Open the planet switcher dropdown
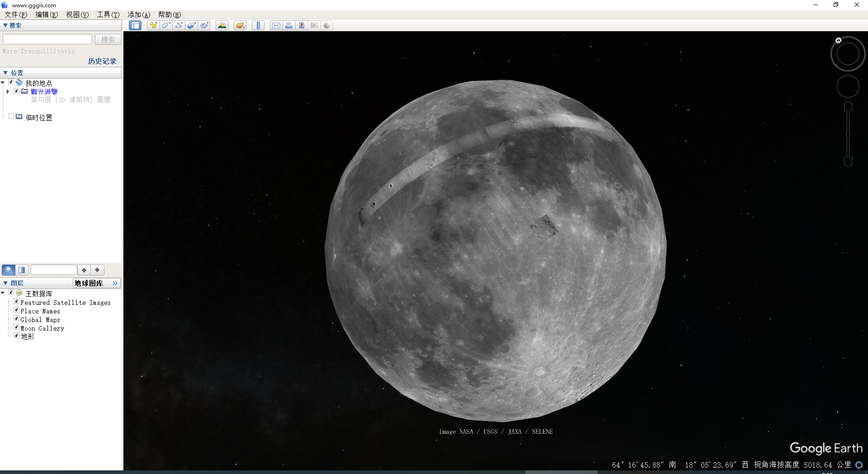Viewport: 868px width, 474px height. coord(240,25)
